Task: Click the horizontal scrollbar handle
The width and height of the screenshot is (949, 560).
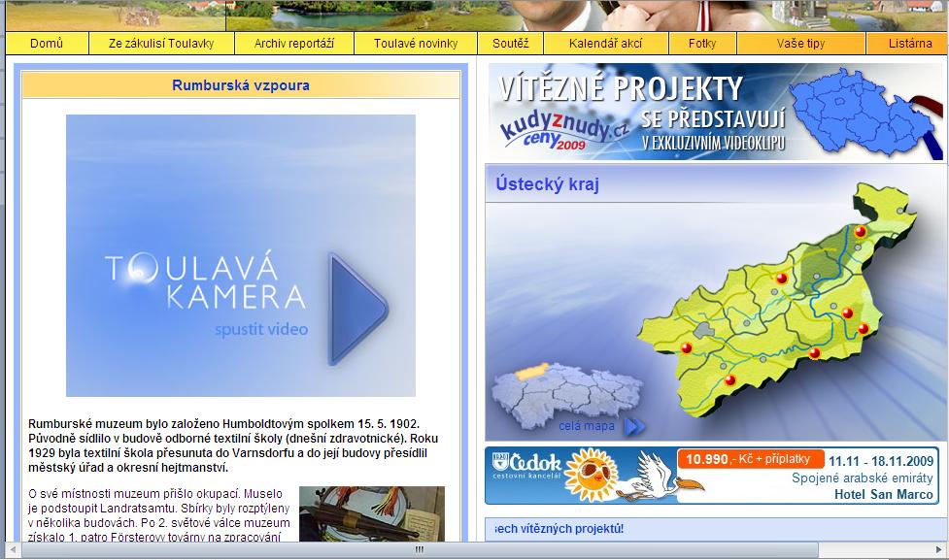Action: [418, 549]
